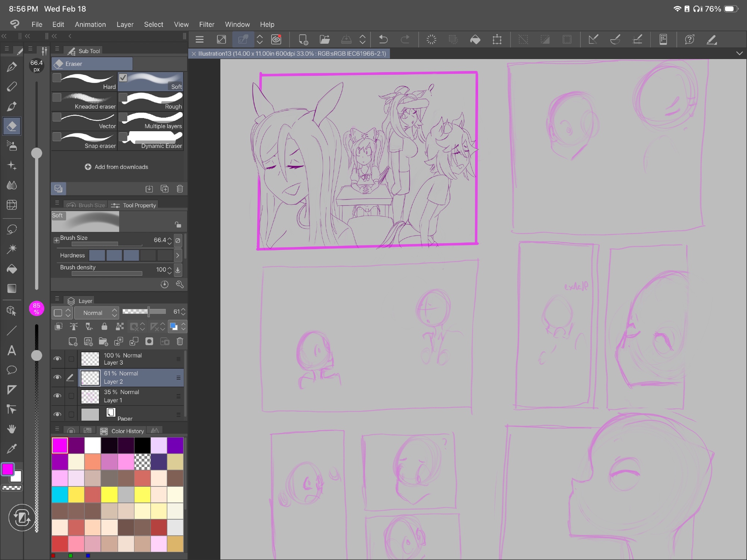
Task: Click Add from downloads
Action: (x=117, y=167)
